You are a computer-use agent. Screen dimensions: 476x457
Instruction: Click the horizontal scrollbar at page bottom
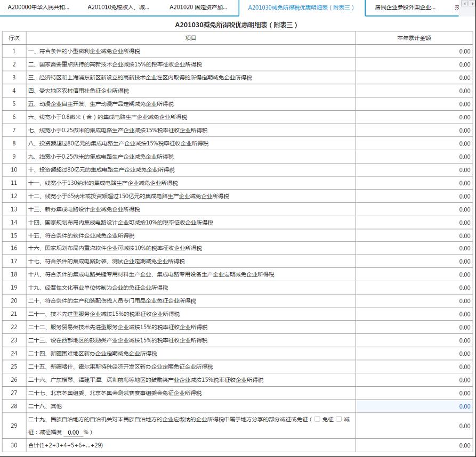[x=238, y=455]
